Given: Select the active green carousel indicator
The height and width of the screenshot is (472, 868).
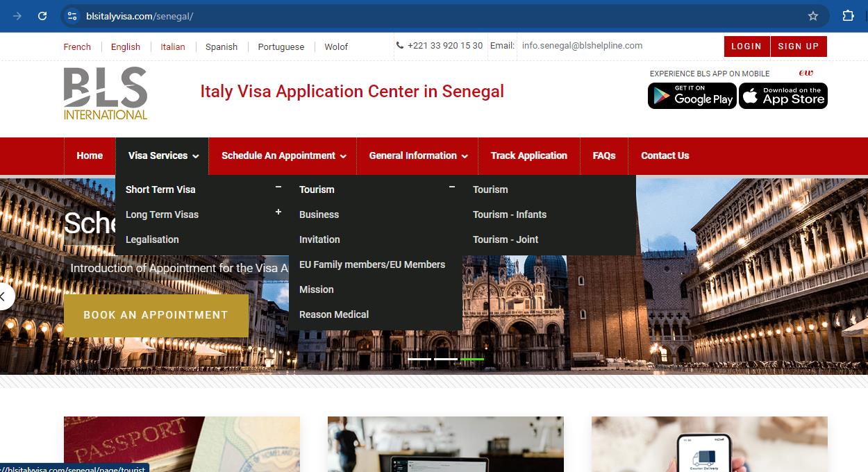Looking at the screenshot, I should (x=472, y=360).
